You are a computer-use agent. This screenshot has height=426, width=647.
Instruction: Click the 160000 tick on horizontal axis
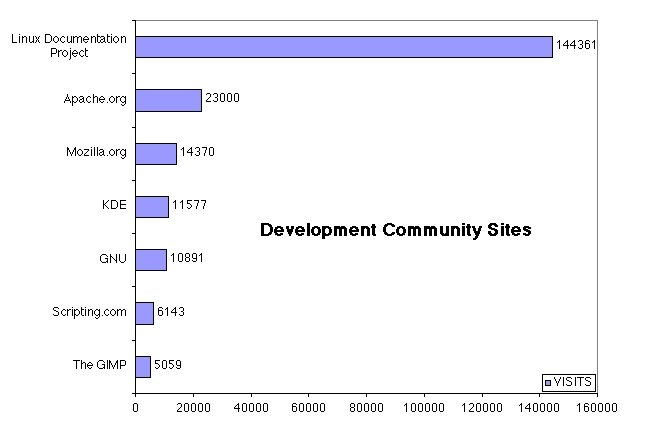coord(598,408)
